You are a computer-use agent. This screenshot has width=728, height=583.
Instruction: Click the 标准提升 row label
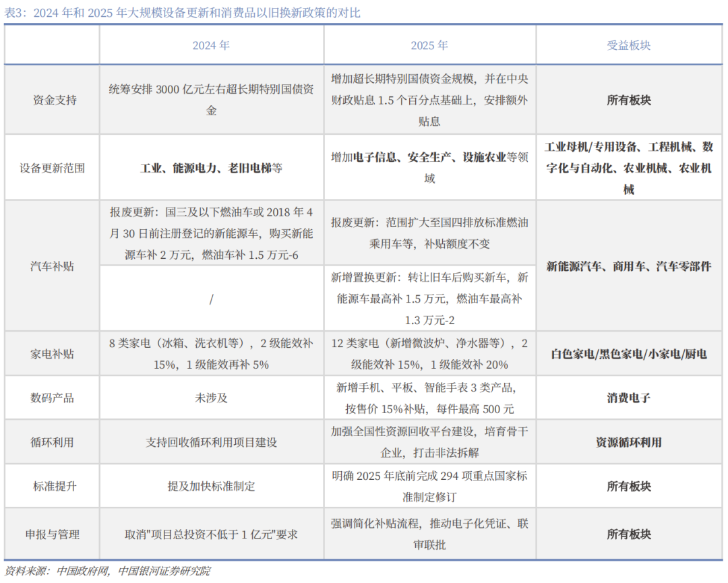pos(53,486)
